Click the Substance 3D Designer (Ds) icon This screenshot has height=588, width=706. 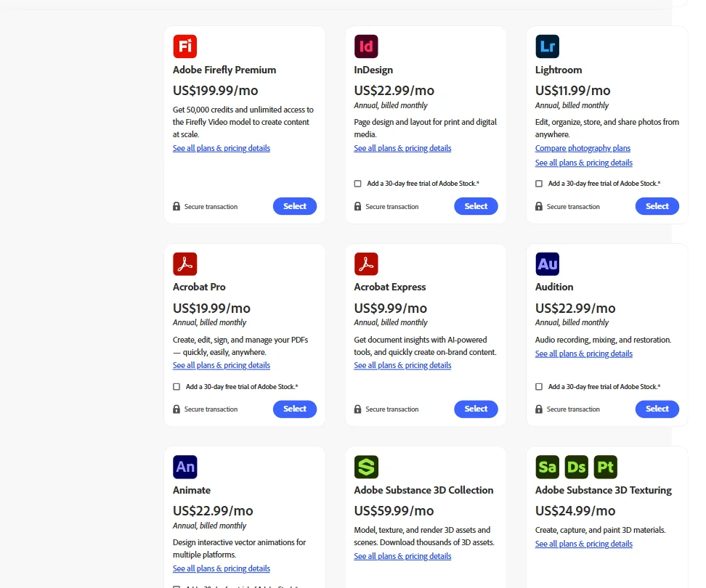[x=576, y=467]
